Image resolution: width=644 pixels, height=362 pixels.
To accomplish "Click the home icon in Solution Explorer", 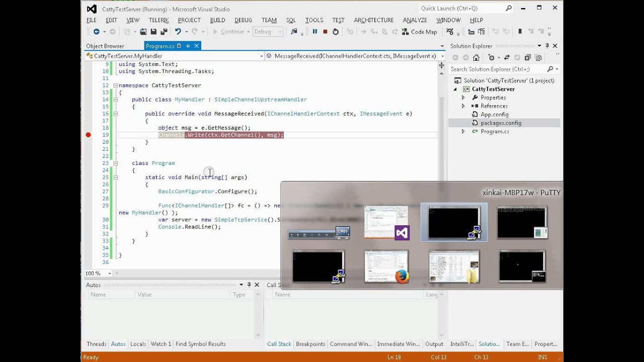I will 476,58.
